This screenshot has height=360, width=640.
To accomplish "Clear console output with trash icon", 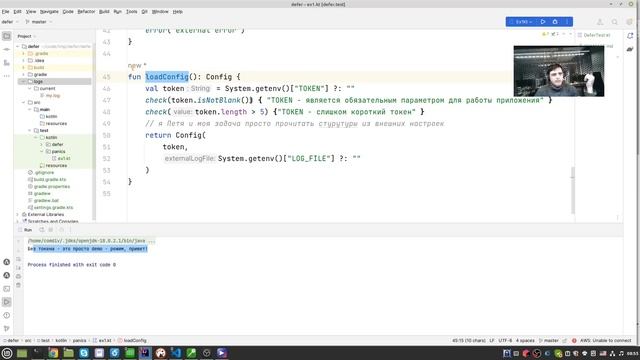I will pyautogui.click(x=18, y=285).
